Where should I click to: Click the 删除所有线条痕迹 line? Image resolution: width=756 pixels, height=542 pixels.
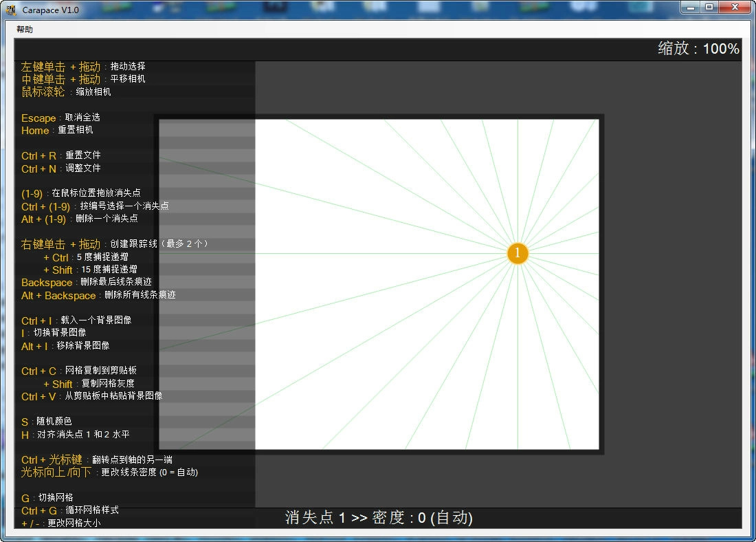pos(98,295)
